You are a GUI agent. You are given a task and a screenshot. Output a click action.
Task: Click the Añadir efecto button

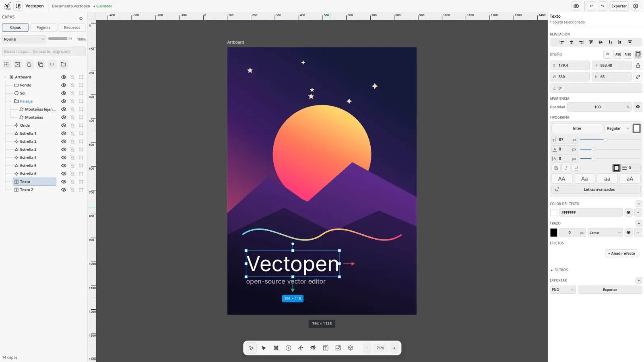[621, 253]
